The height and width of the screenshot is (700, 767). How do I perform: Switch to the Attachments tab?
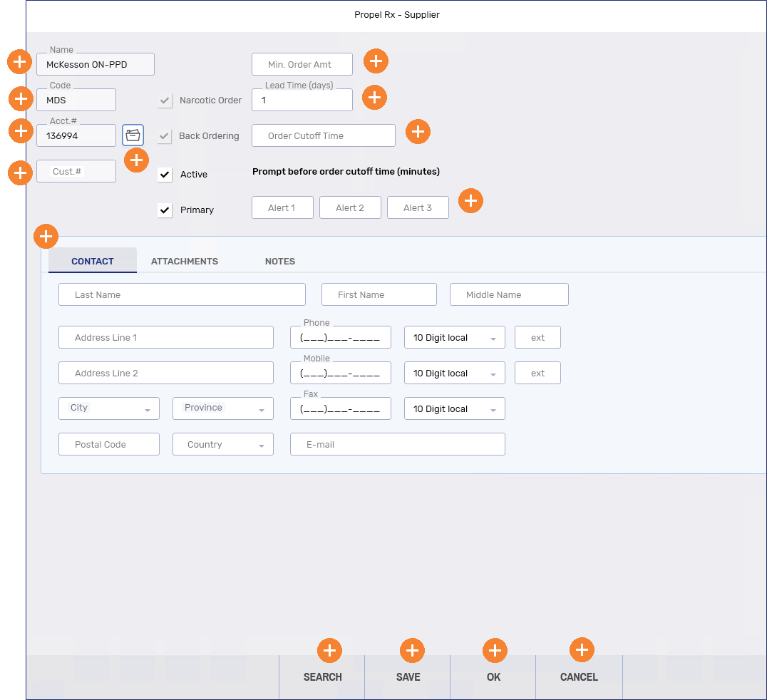(x=185, y=262)
